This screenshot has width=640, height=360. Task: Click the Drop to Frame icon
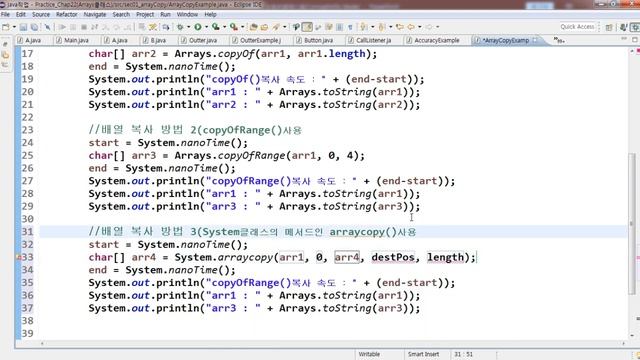point(142,27)
